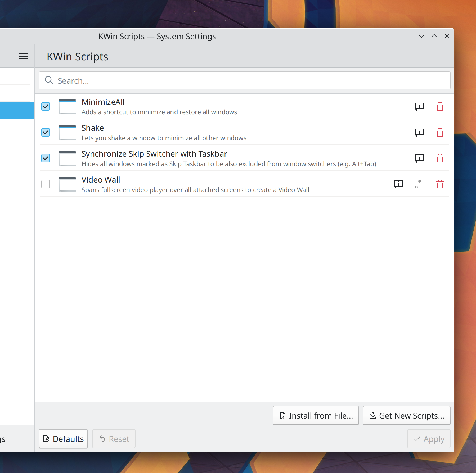Restore settings with the Defaults button

(63, 439)
